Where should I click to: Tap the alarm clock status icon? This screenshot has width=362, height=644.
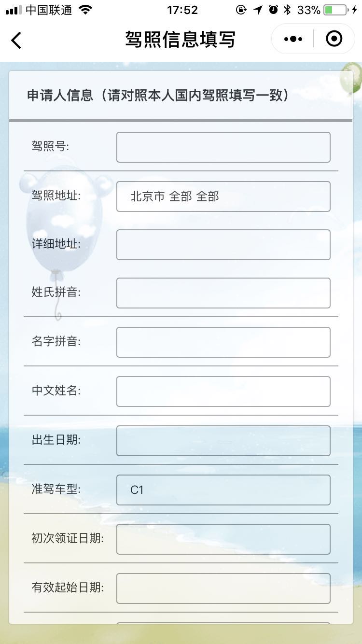pos(273,10)
